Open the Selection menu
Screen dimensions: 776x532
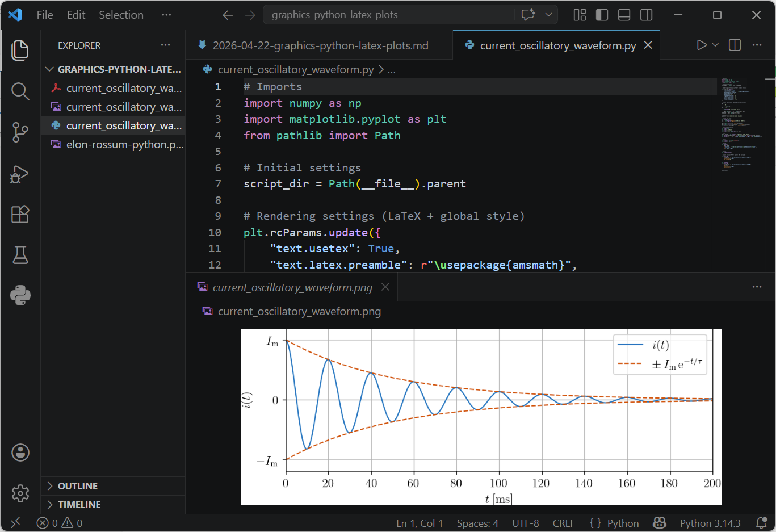pos(121,15)
